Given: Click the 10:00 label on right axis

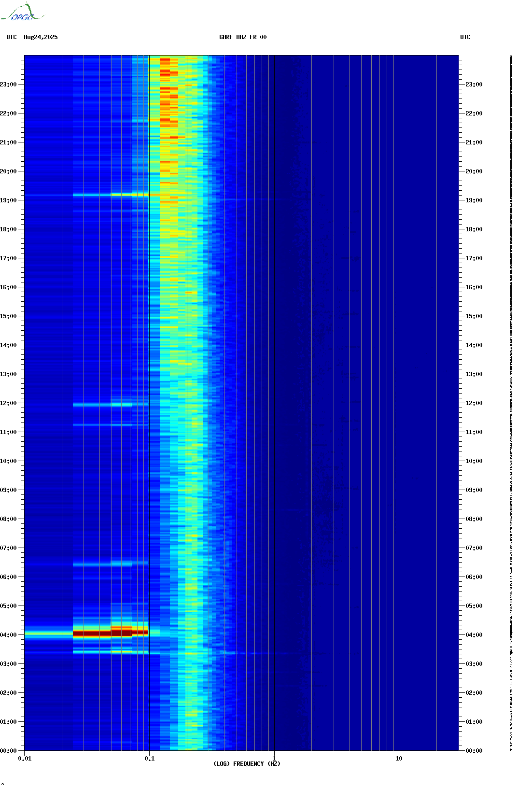Looking at the screenshot, I should 474,461.
